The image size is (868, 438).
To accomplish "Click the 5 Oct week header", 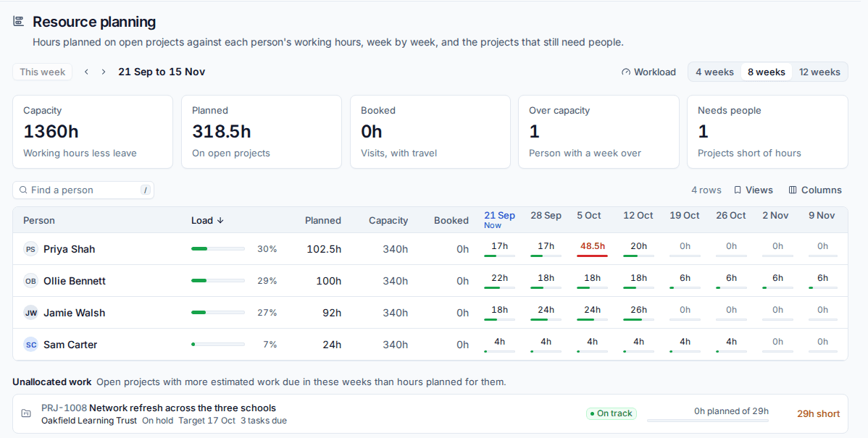I will 588,216.
